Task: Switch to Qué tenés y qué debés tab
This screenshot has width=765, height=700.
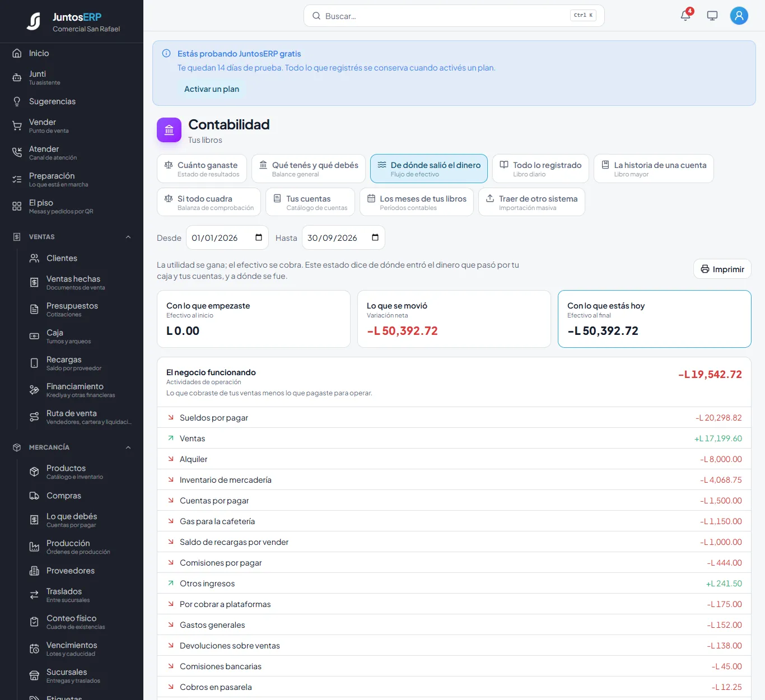Action: click(309, 169)
